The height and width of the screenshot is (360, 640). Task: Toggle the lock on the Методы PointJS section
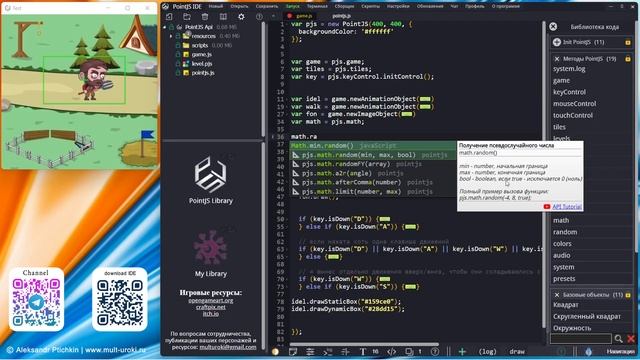(x=628, y=59)
